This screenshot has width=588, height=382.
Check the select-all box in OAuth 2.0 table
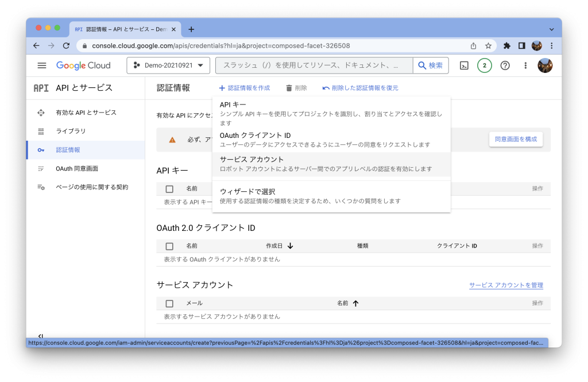[169, 246]
